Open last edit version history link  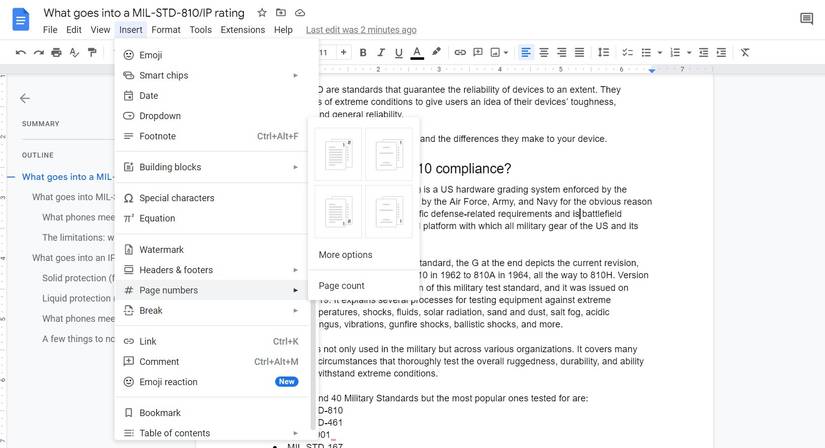[x=361, y=30]
